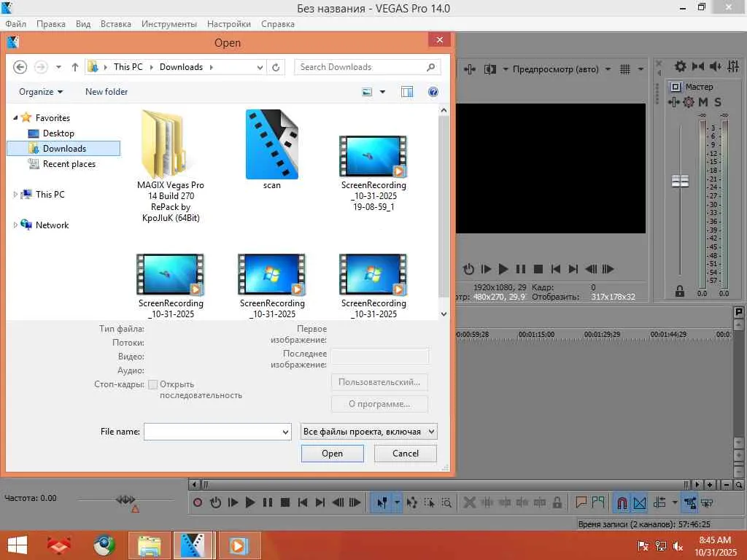Open the Правка menu
Screen dimensions: 747x560
point(51,24)
